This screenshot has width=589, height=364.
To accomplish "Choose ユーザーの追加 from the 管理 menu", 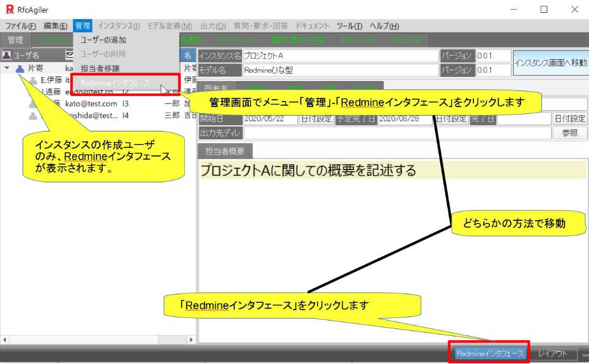I will pos(103,40).
